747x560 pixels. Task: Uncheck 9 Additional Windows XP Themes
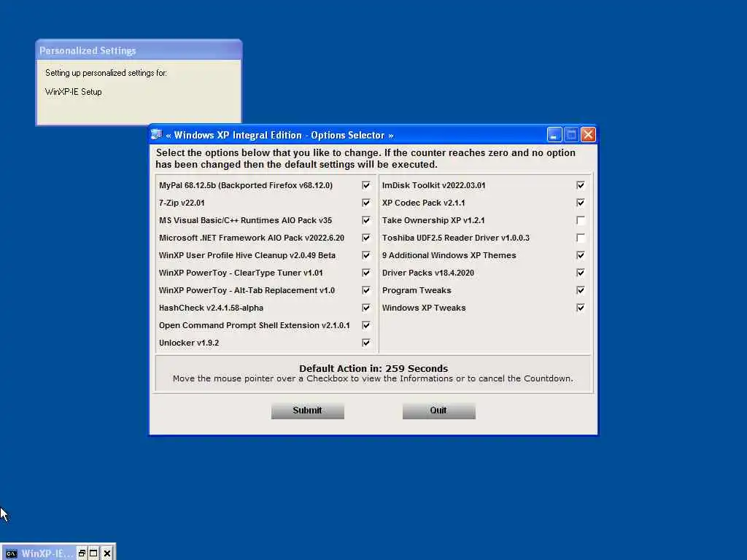point(580,255)
